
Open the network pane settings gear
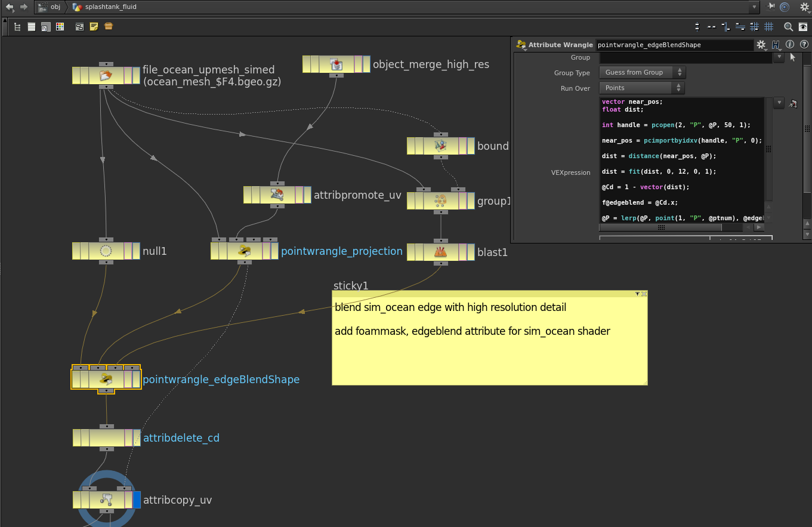click(x=804, y=7)
